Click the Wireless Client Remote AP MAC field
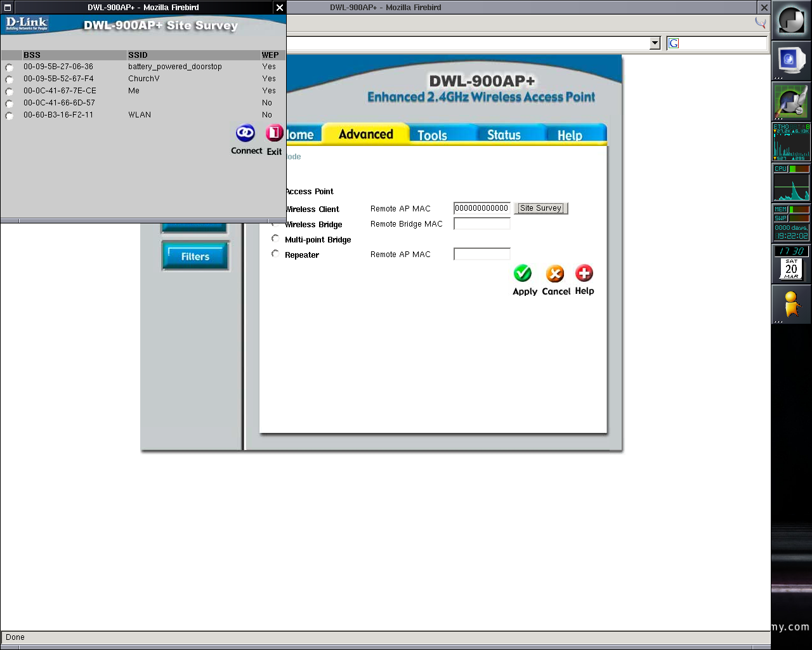Screen dimensions: 812x650 coord(482,208)
